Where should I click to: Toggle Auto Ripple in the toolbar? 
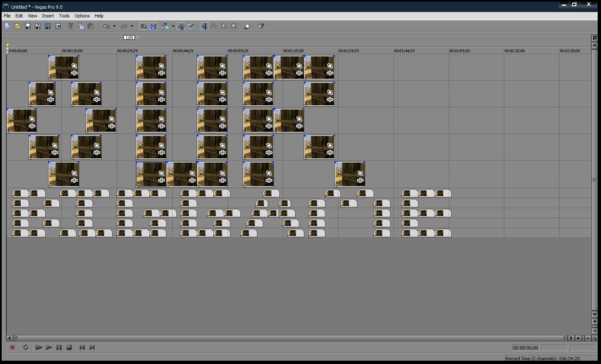[165, 26]
